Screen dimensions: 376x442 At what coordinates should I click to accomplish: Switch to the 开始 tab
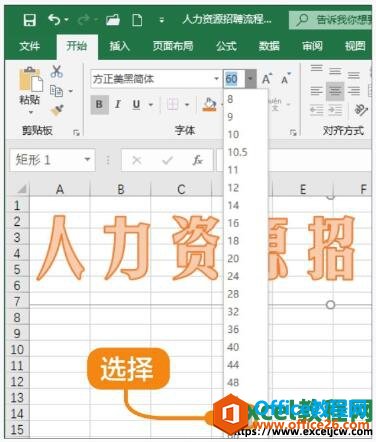77,46
